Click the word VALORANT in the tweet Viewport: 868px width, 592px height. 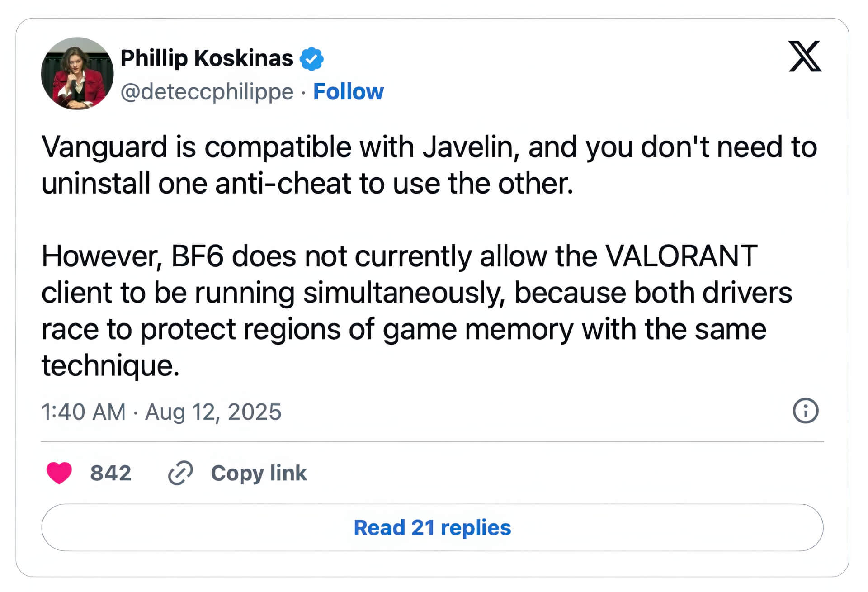coord(681,256)
